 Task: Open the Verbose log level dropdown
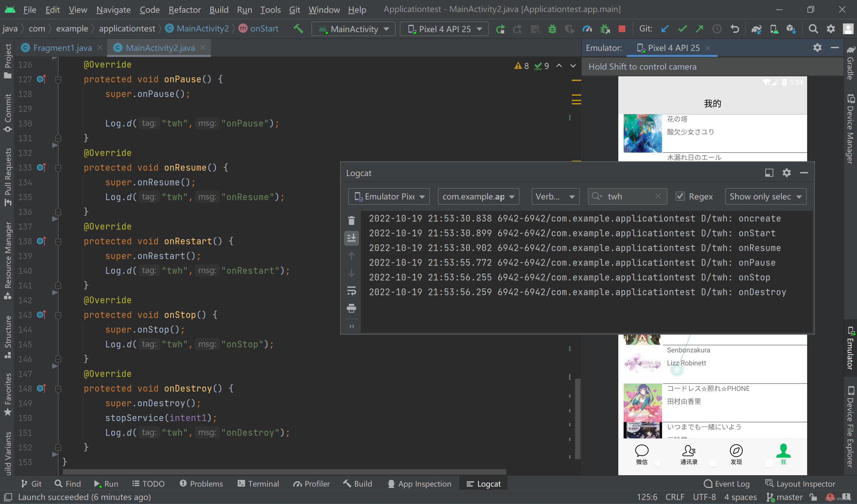point(555,196)
